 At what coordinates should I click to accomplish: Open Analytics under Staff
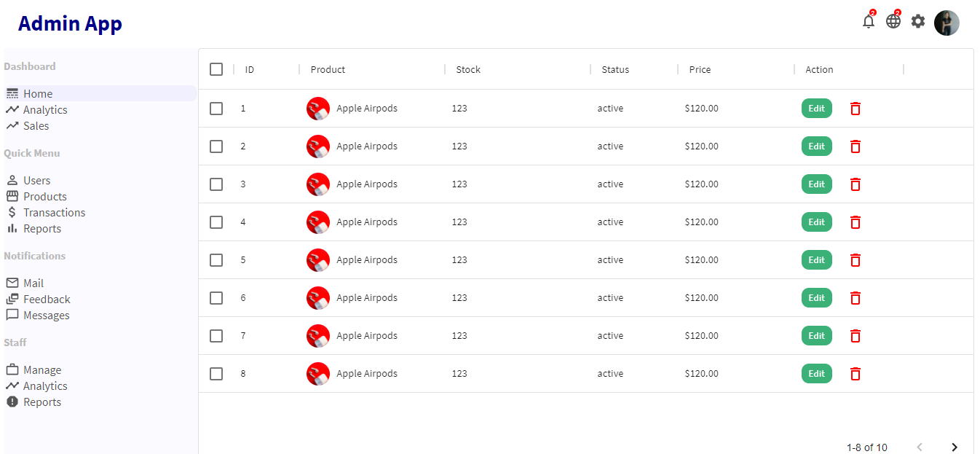(100, 386)
